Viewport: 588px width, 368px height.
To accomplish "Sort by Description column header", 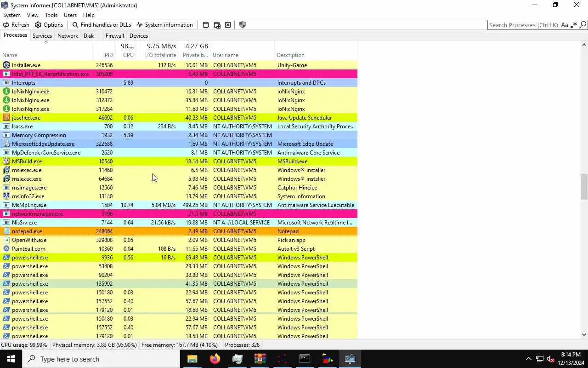I will pyautogui.click(x=316, y=51).
